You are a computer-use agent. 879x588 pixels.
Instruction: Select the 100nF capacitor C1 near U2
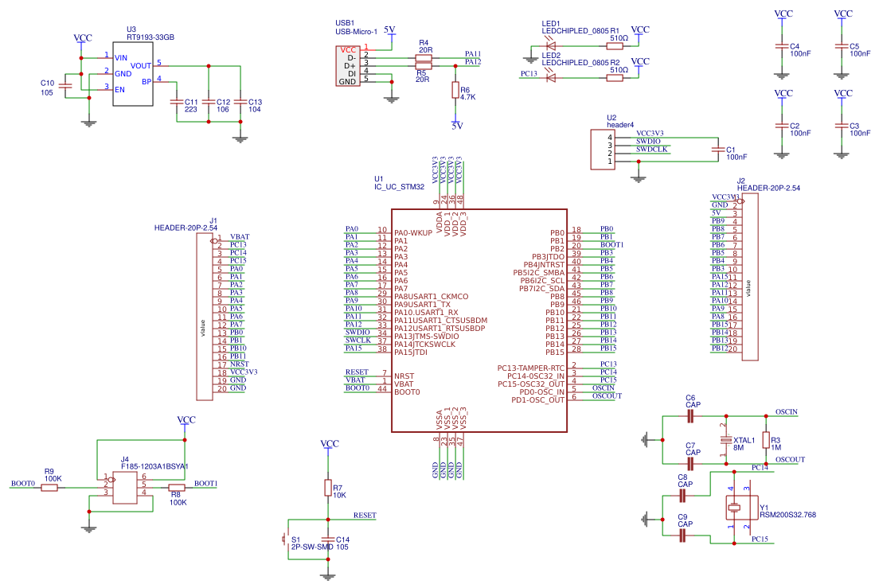[719, 151]
